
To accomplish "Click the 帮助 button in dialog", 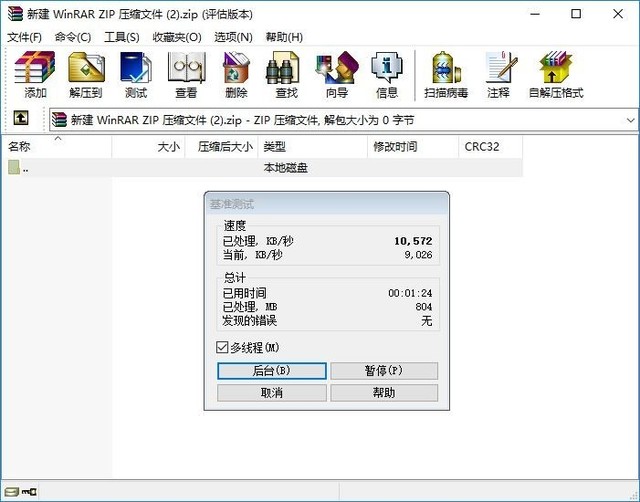I will (384, 393).
